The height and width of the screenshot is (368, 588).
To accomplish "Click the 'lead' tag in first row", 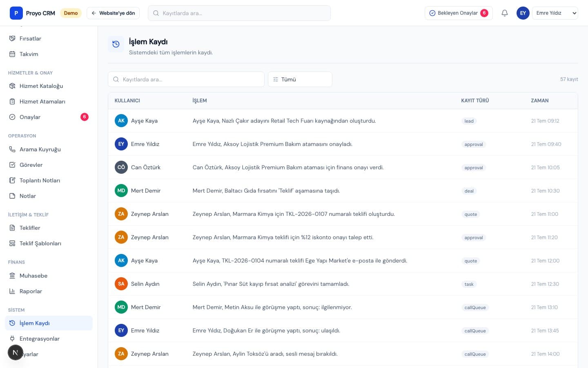I will pyautogui.click(x=469, y=121).
